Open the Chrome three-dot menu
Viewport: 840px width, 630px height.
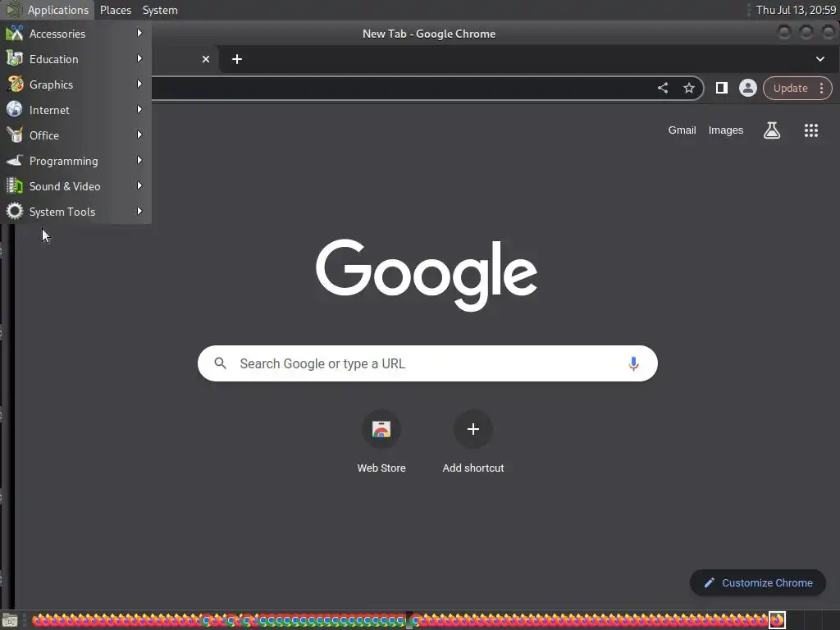coord(822,89)
